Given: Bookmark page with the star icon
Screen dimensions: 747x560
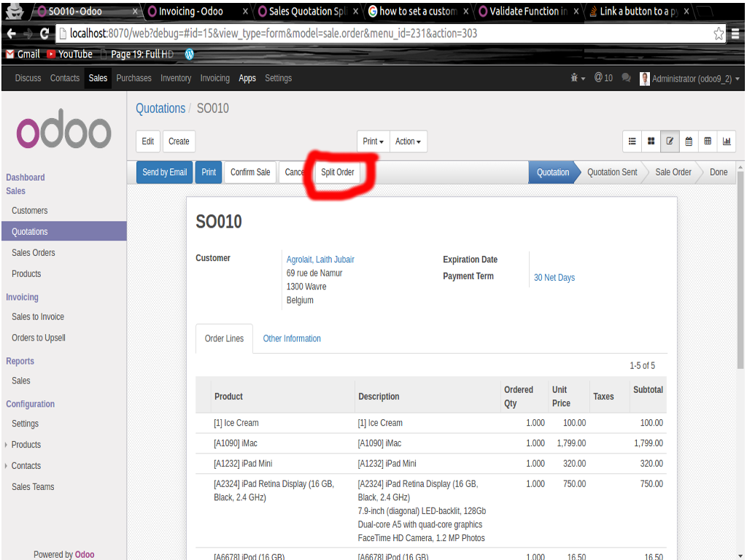Looking at the screenshot, I should pyautogui.click(x=719, y=34).
